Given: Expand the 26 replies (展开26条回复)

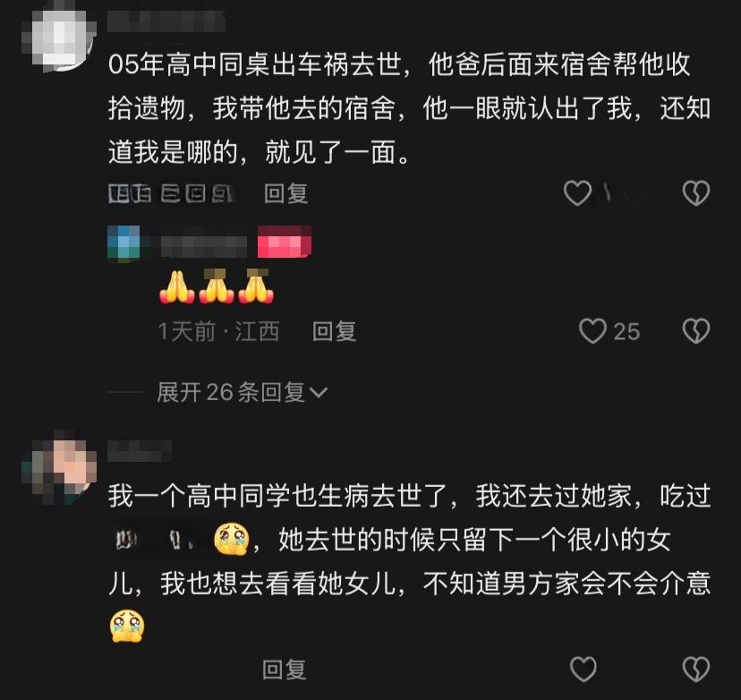Looking at the screenshot, I should (x=242, y=392).
